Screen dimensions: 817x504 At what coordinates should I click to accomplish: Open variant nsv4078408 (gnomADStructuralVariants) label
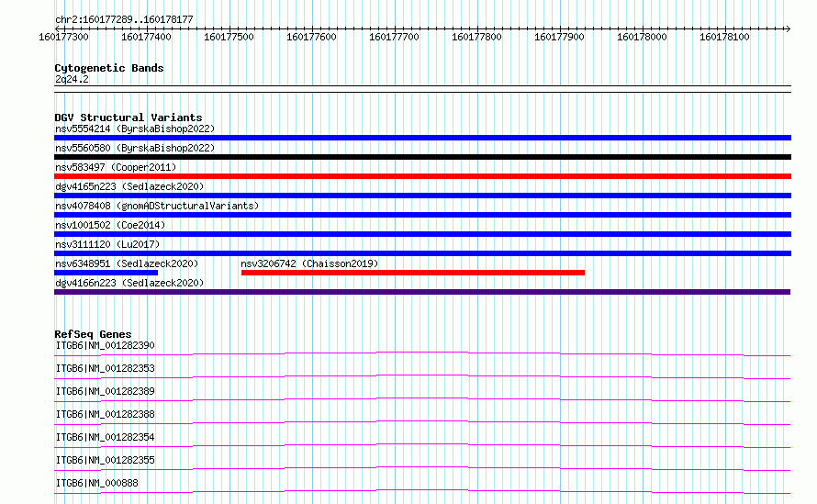click(157, 206)
